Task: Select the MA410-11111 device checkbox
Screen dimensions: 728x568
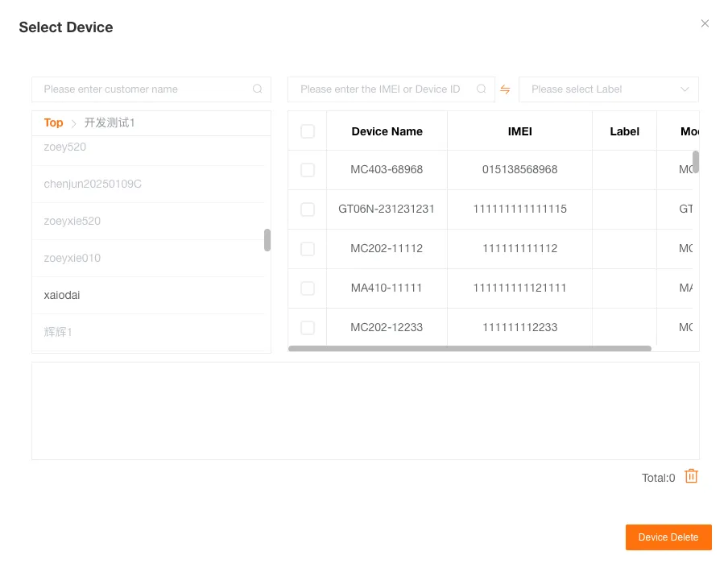Action: 307,288
